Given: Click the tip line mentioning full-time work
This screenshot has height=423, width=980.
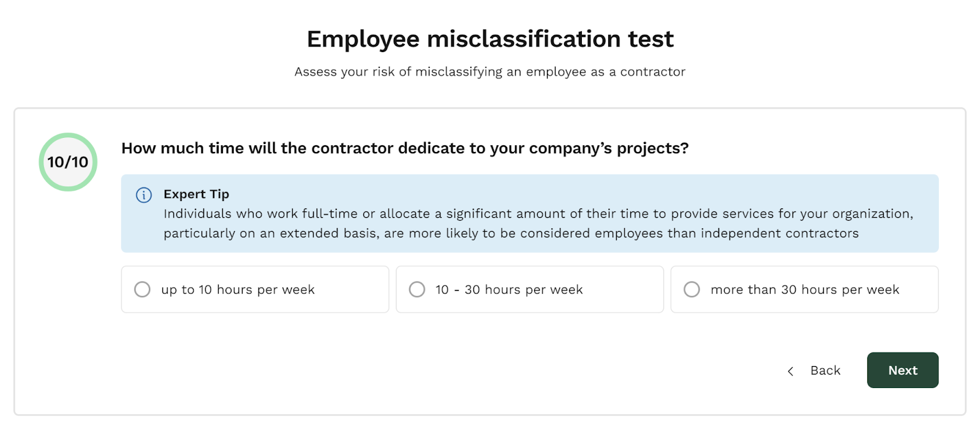Looking at the screenshot, I should [x=538, y=214].
